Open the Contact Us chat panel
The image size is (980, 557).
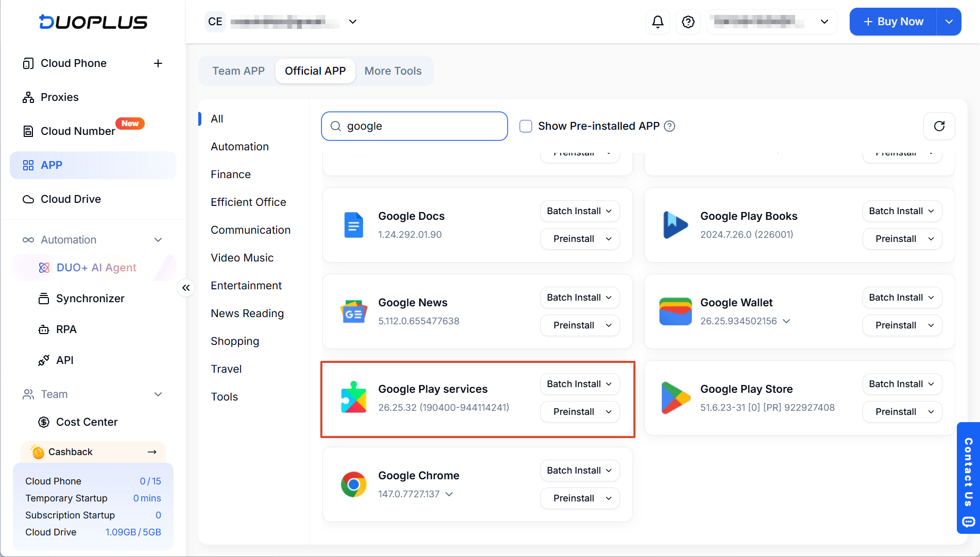coord(968,478)
